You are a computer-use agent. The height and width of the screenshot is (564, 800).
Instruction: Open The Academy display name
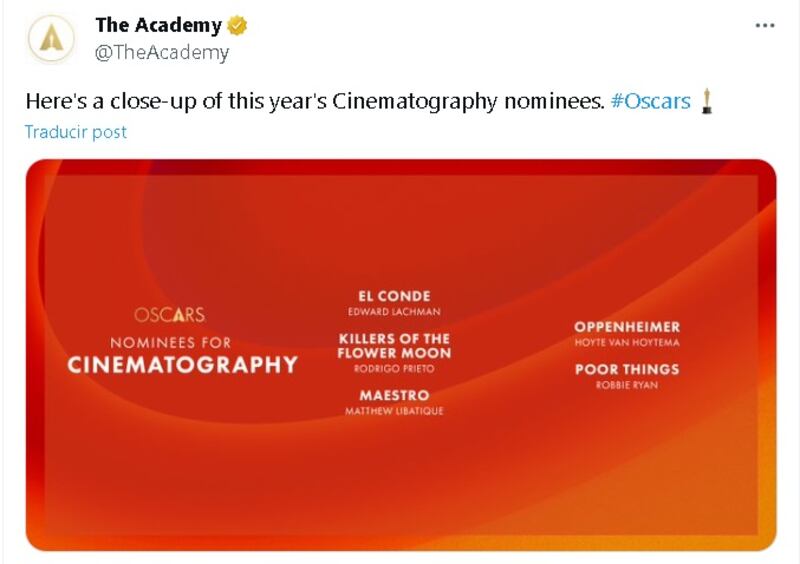click(158, 25)
